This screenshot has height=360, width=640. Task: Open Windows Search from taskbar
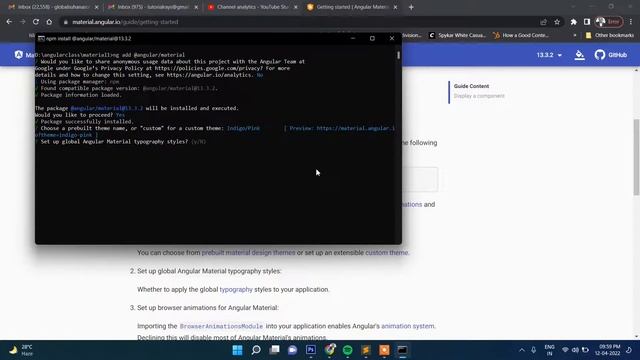tap(256, 350)
